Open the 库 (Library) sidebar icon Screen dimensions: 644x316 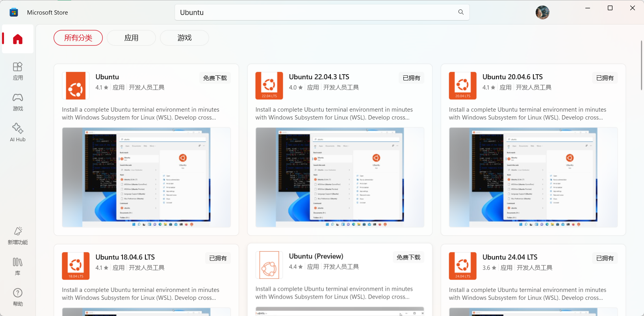18,266
